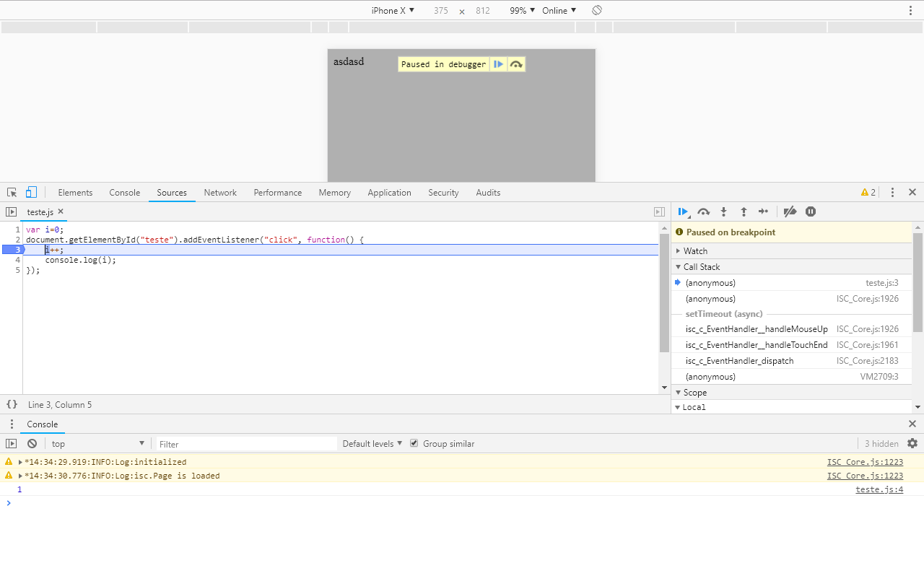Open the Default levels dropdown
This screenshot has width=924, height=563.
[372, 444]
